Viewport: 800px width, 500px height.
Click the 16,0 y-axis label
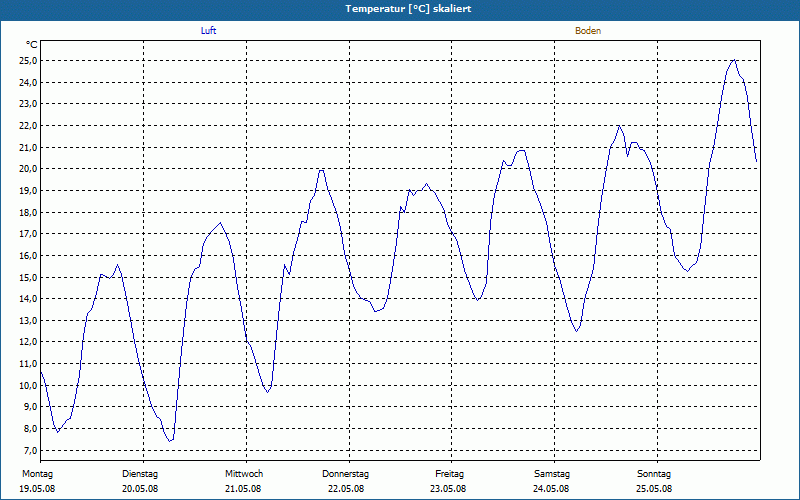tap(28, 256)
